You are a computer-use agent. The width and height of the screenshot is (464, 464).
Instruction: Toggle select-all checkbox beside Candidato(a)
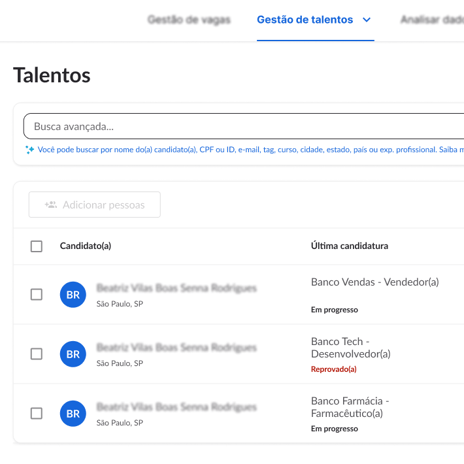(x=36, y=246)
